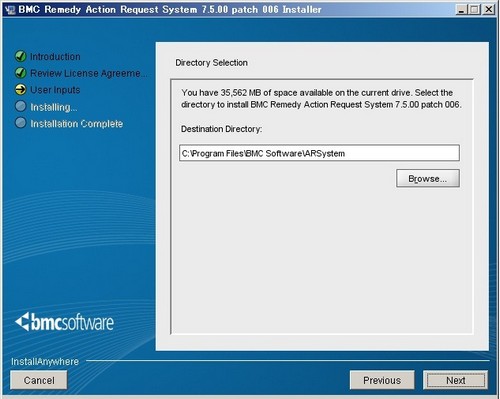Click the green checkmark next to Introduction
The width and height of the screenshot is (500, 399).
point(20,56)
